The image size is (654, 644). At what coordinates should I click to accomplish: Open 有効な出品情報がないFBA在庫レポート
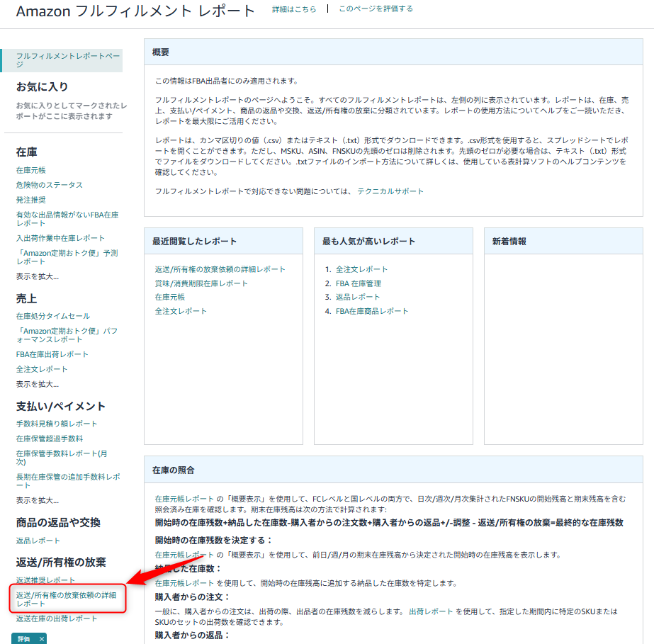click(x=67, y=219)
